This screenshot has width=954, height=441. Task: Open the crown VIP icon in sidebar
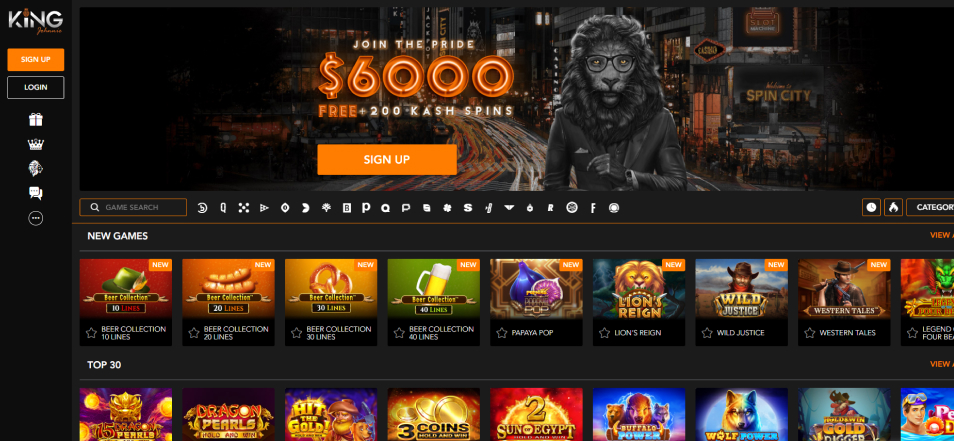pyautogui.click(x=36, y=144)
